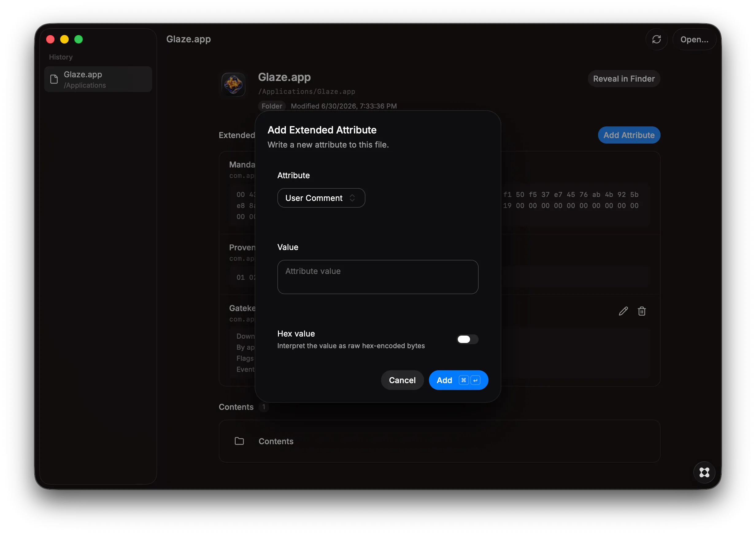Select Glaze.app in the History sidebar
756x535 pixels.
coord(98,79)
